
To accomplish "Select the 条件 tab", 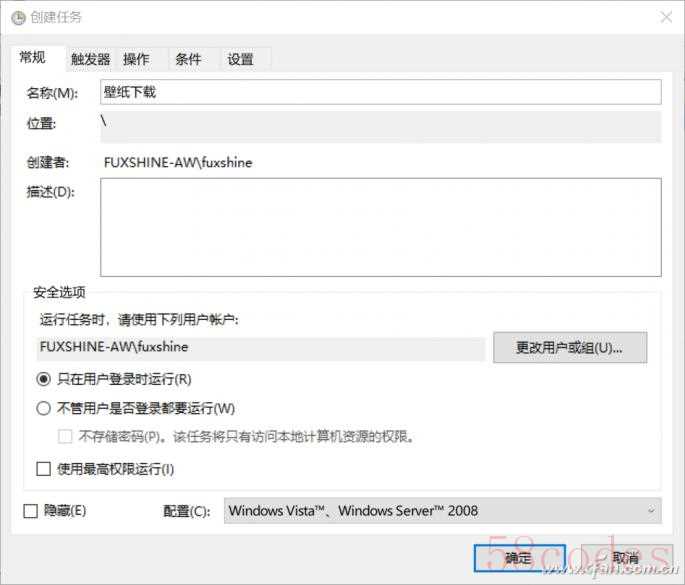I will point(188,59).
